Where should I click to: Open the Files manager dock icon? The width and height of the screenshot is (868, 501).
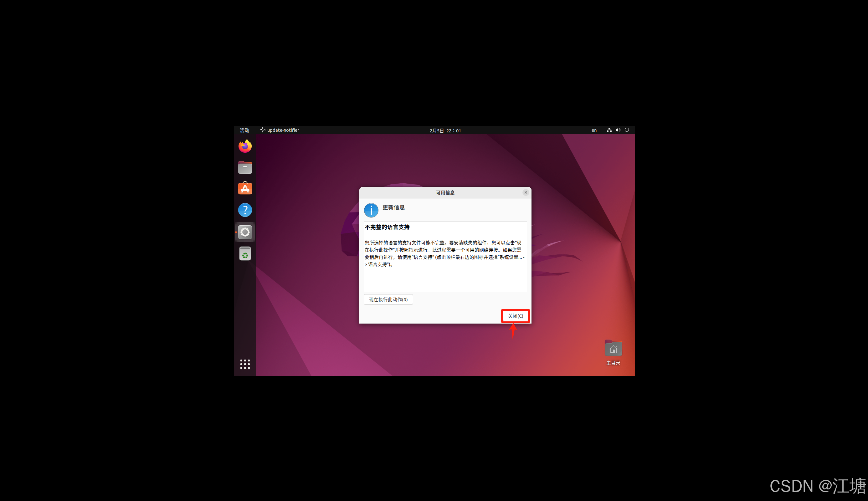point(245,167)
